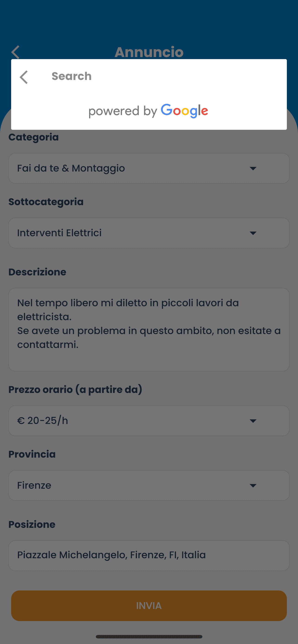Expand the 'Firenze' province selector
This screenshot has height=644, width=298.
tap(125, 485)
